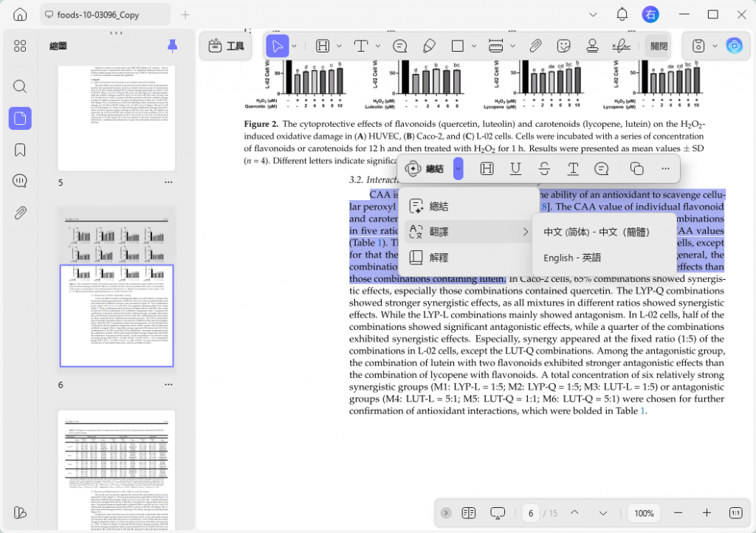Choose 解釋 in the AI menu
756x533 pixels.
pyautogui.click(x=468, y=258)
